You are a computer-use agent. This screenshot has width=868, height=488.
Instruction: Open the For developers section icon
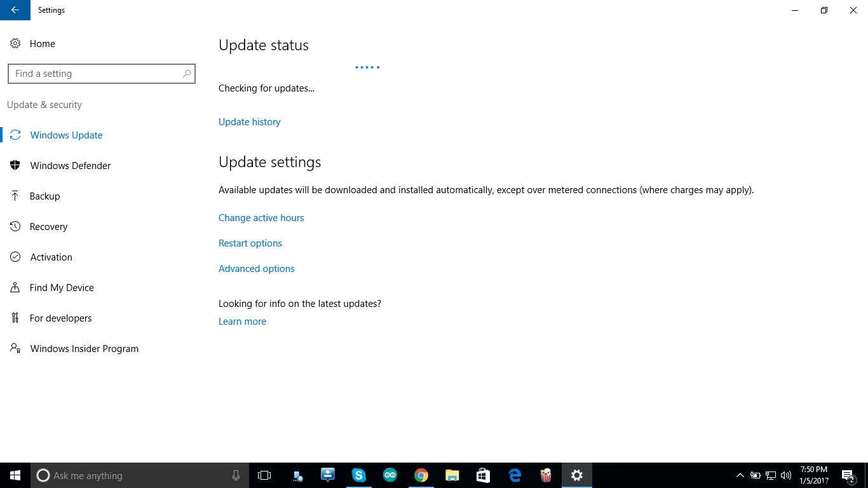(x=15, y=318)
